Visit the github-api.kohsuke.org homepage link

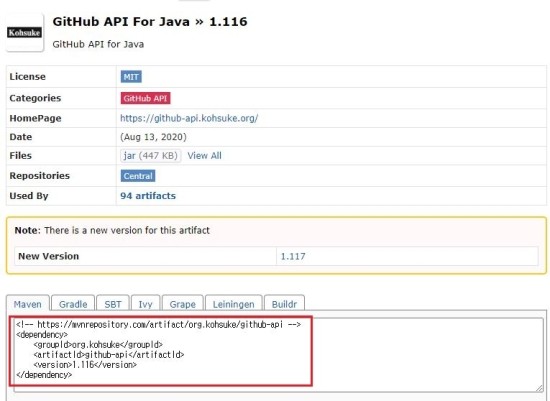click(189, 118)
